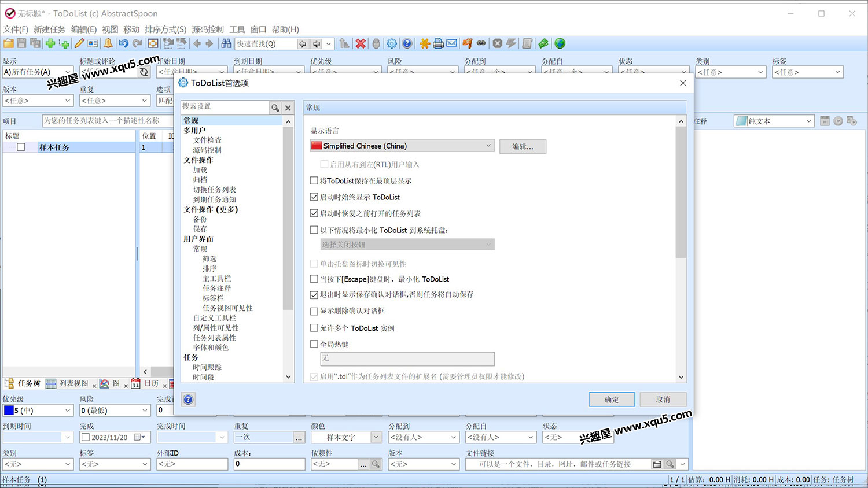Click the chain link icon in the toolbar
This screenshot has height=488, width=868.
tap(481, 43)
